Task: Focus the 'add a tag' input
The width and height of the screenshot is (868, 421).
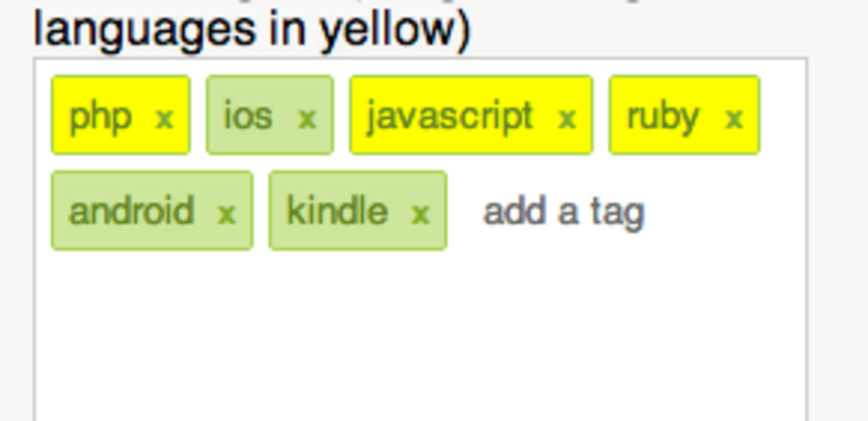Action: [x=564, y=212]
